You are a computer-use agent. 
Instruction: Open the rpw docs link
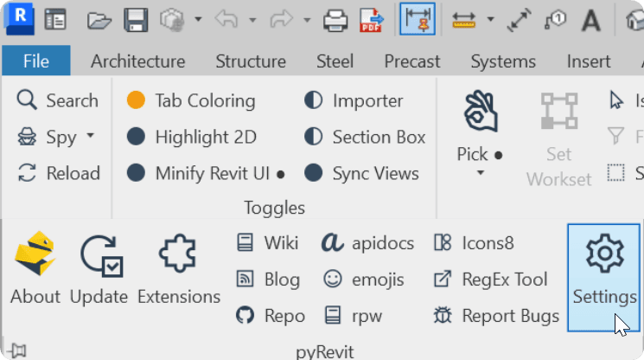pos(354,316)
